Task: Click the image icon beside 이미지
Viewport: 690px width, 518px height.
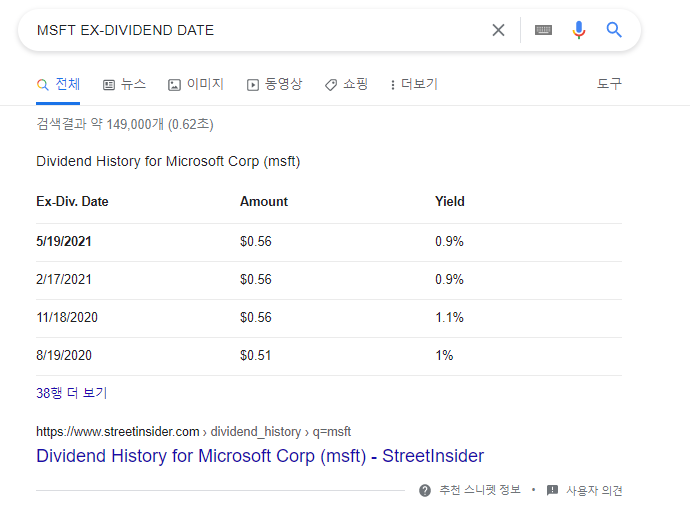Action: coord(174,85)
